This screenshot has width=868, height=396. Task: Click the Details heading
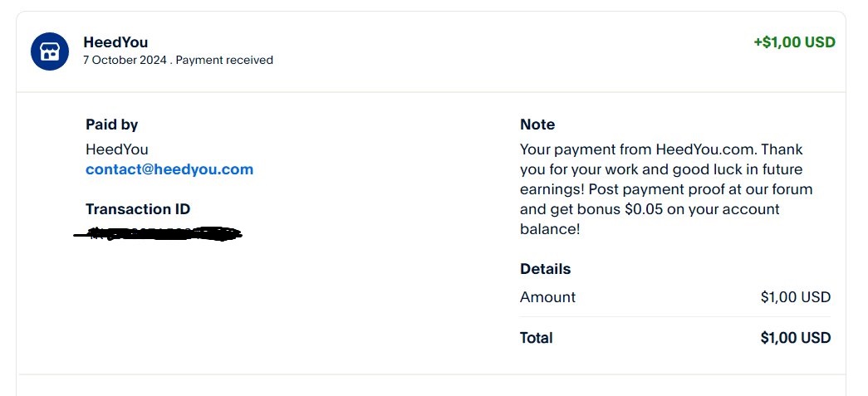(545, 269)
